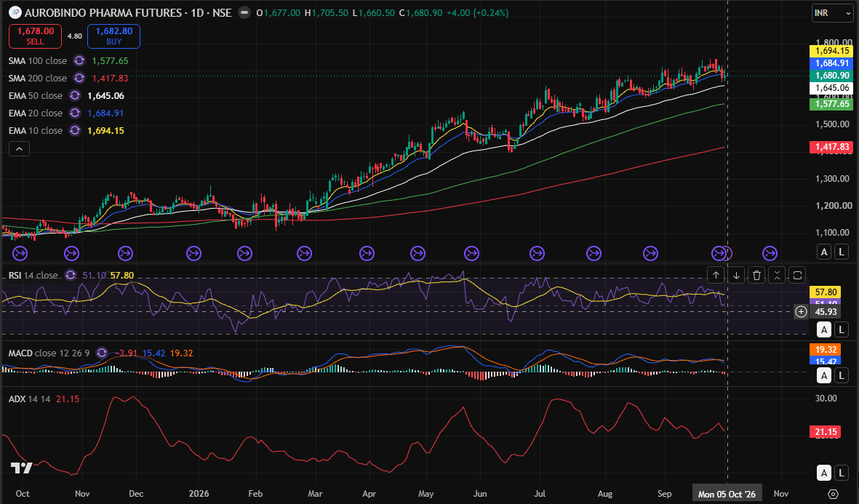Click the EMA 20 close indicator icon

coord(75,113)
